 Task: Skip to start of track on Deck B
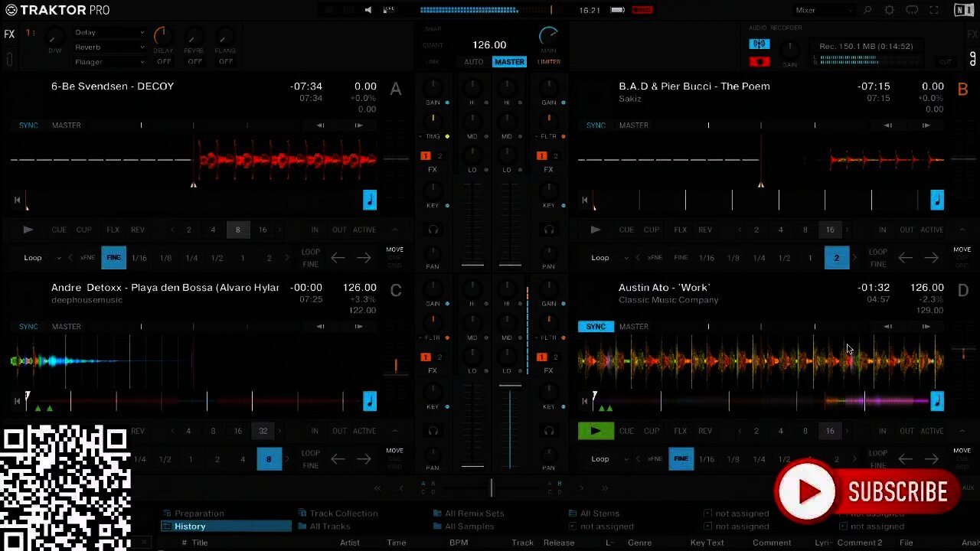(x=584, y=200)
